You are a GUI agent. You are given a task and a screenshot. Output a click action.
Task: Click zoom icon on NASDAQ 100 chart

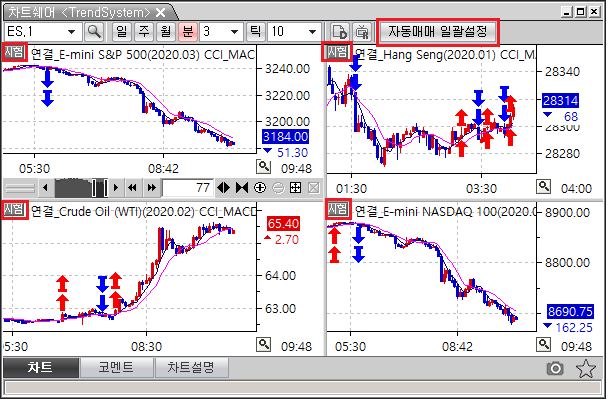point(544,344)
